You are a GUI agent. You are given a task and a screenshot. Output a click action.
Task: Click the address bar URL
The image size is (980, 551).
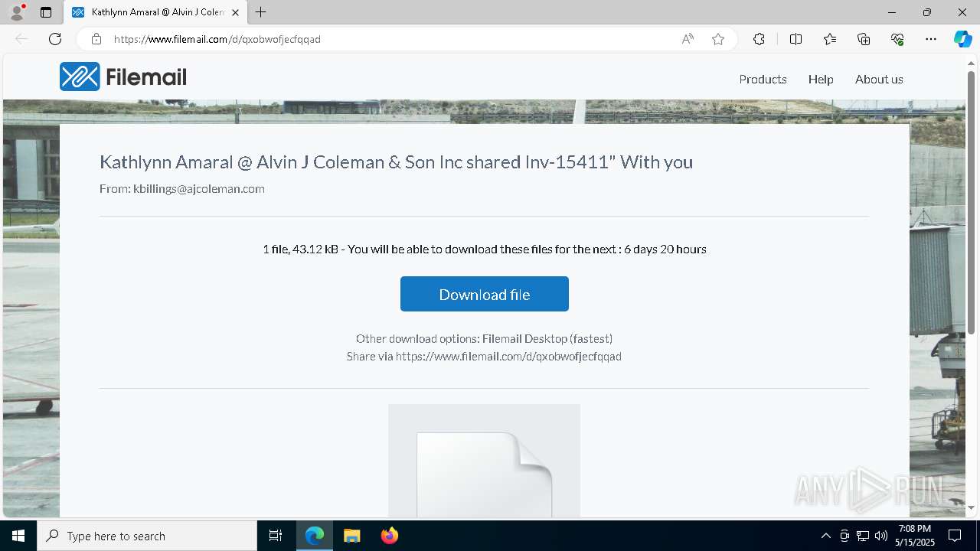[x=217, y=39]
